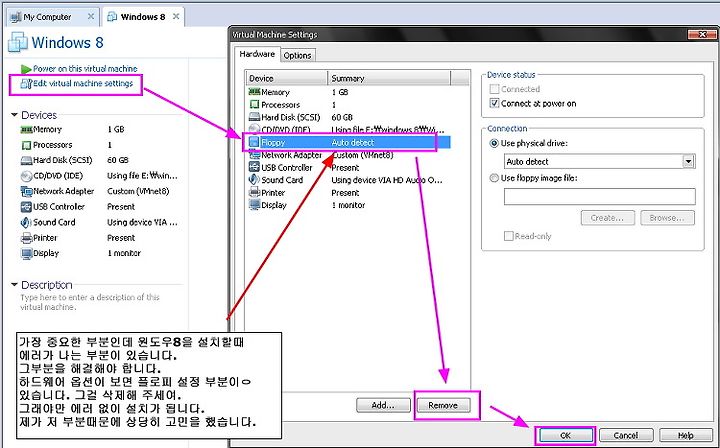Open the Hardware tab in settings
Screen dimensions: 720x448
coord(257,54)
